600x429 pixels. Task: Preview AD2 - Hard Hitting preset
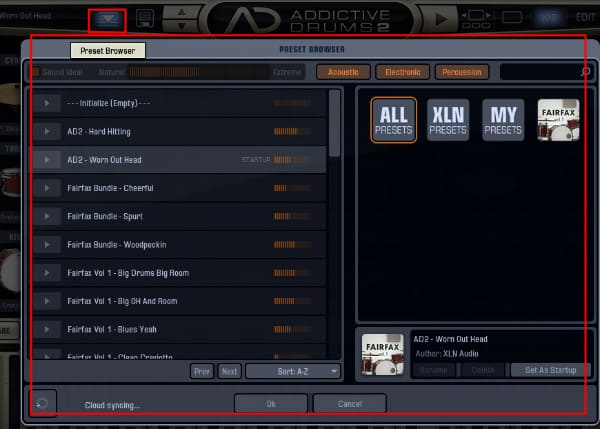point(47,132)
